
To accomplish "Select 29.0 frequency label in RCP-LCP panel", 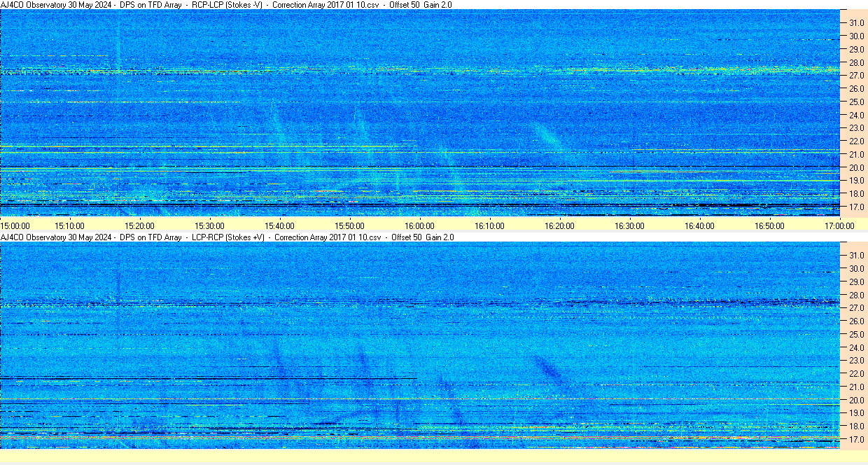I will [857, 49].
